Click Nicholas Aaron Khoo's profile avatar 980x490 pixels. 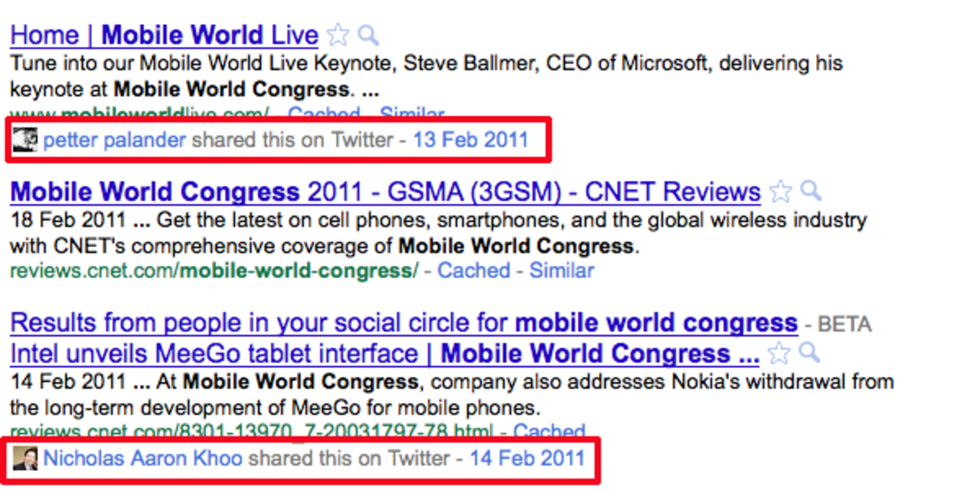click(x=24, y=459)
